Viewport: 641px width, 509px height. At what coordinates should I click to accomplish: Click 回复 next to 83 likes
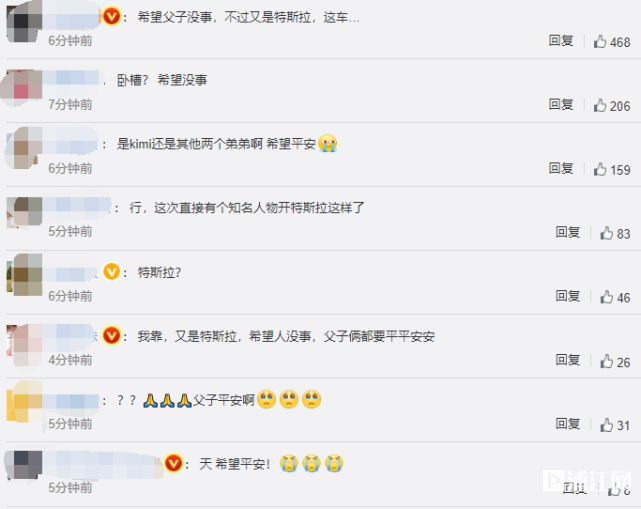click(567, 232)
